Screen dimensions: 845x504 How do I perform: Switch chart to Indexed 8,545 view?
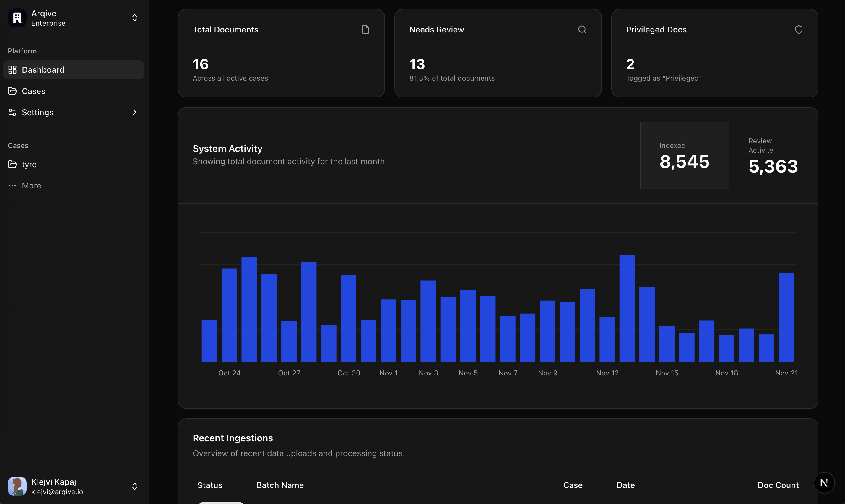684,155
